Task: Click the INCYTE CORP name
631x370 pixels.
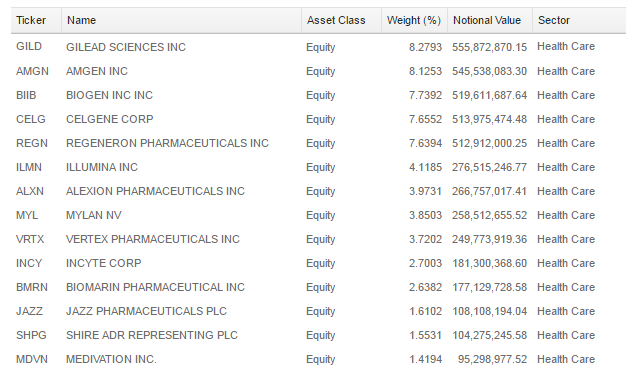Action: pos(104,263)
